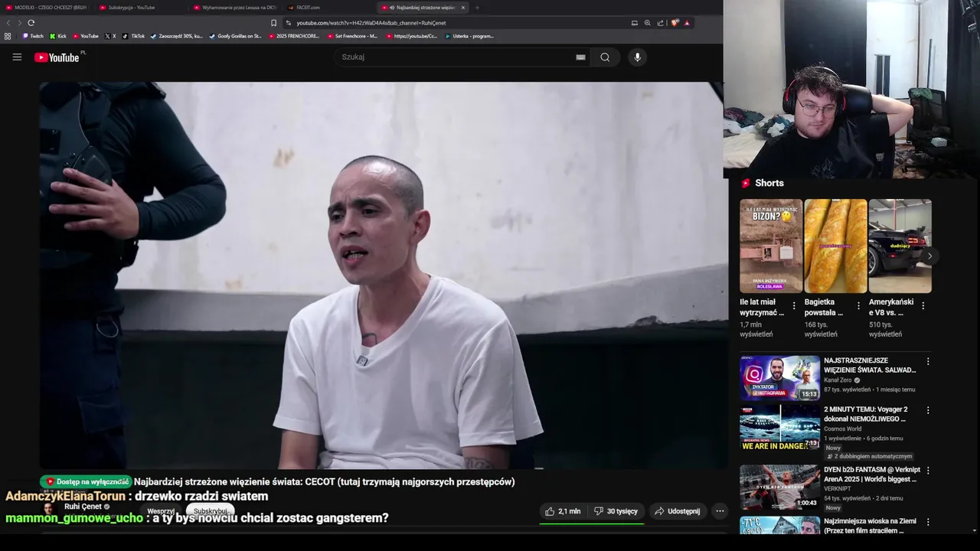Bookmark this page with the address-bar icon
This screenshot has height=551, width=980.
pyautogui.click(x=273, y=23)
